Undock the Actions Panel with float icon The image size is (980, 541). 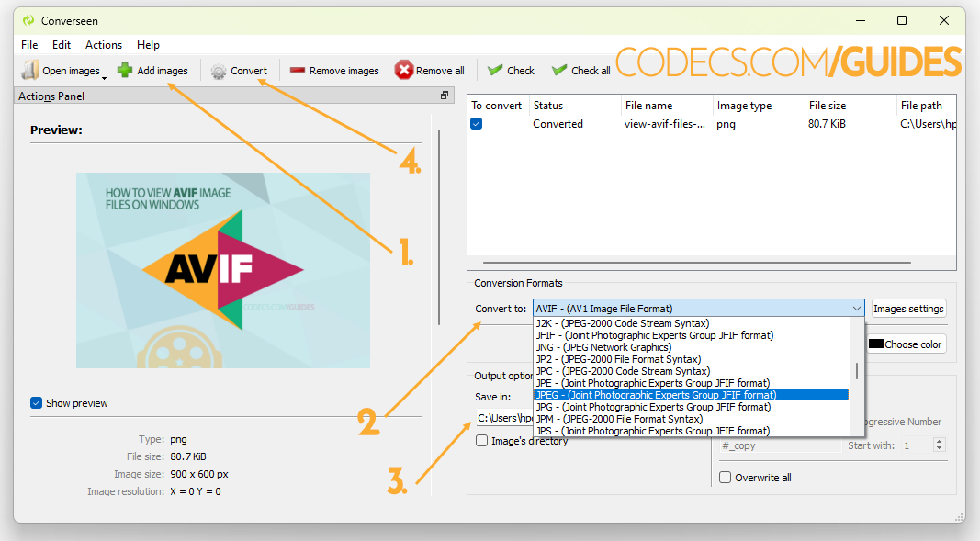click(x=445, y=96)
